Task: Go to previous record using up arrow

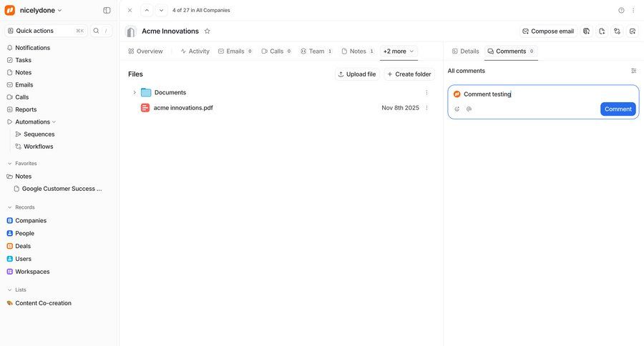Action: coord(147,11)
